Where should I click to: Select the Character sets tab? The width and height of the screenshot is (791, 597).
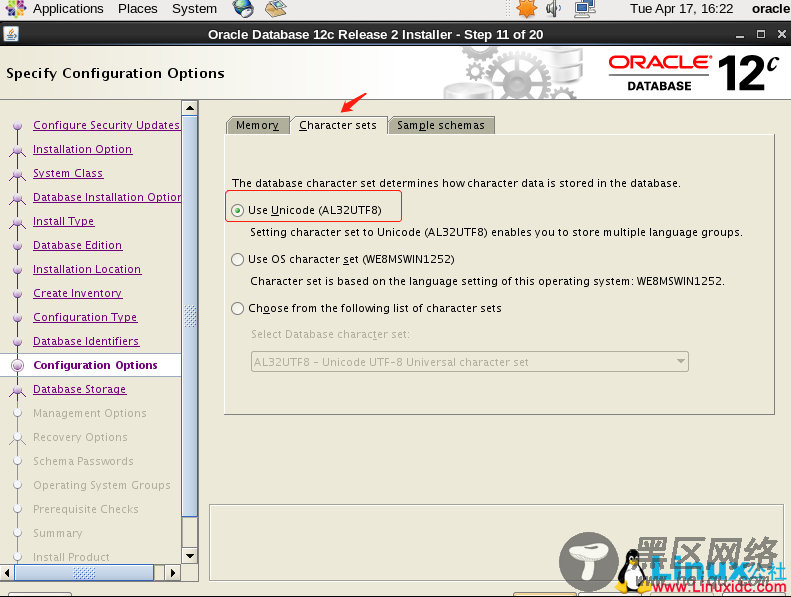338,125
